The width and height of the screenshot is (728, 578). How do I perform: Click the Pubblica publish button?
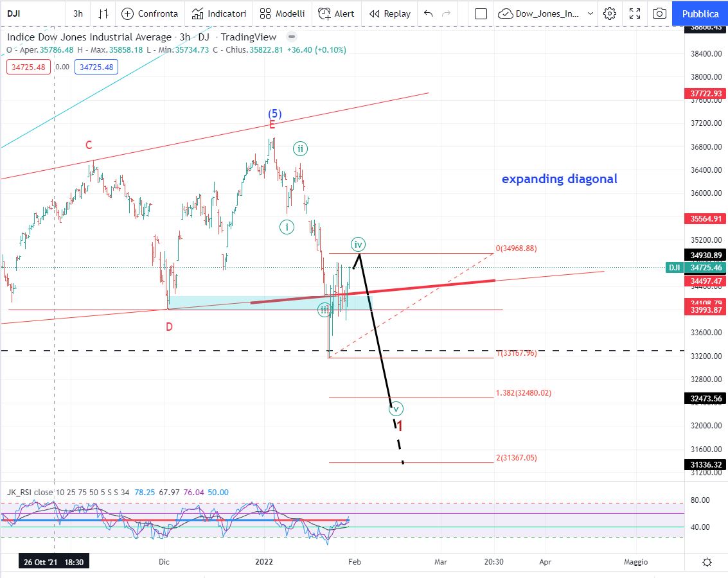coord(700,14)
